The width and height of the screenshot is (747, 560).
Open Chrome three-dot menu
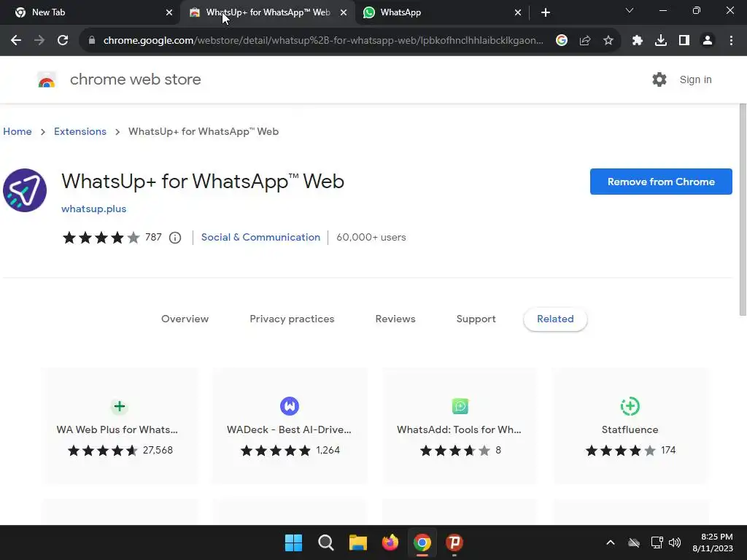pyautogui.click(x=731, y=41)
